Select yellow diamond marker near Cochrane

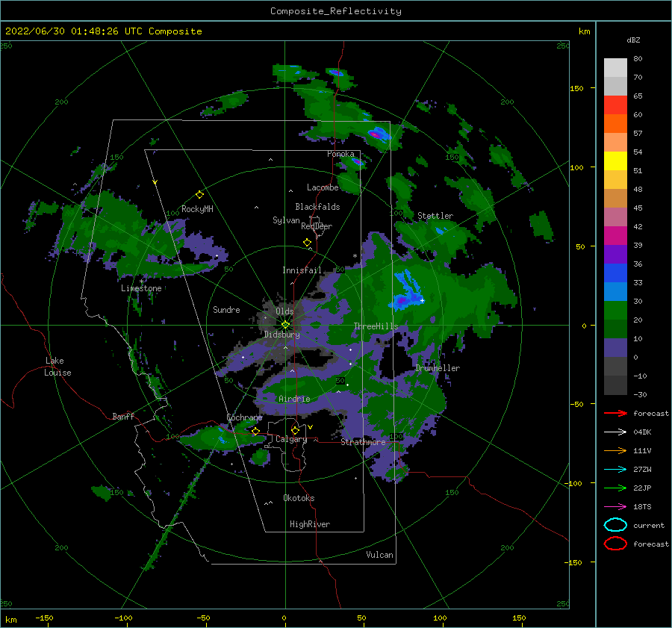pos(255,431)
